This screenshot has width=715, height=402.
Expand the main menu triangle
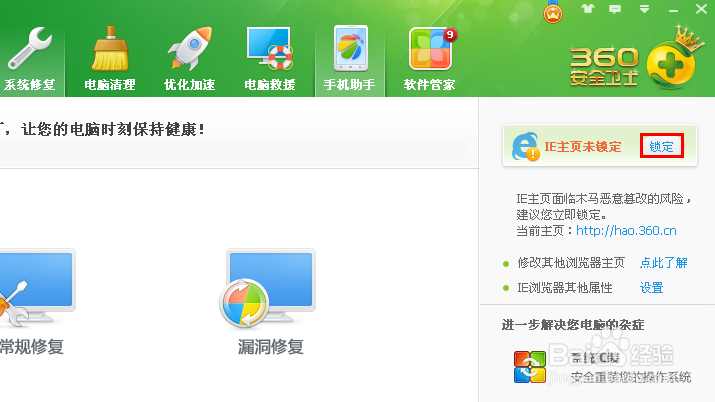(644, 9)
